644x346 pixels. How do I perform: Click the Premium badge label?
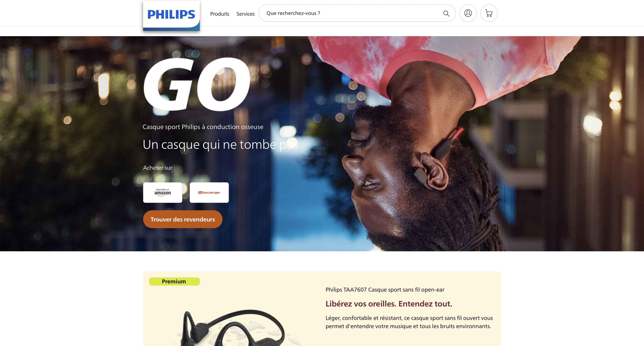pyautogui.click(x=174, y=281)
